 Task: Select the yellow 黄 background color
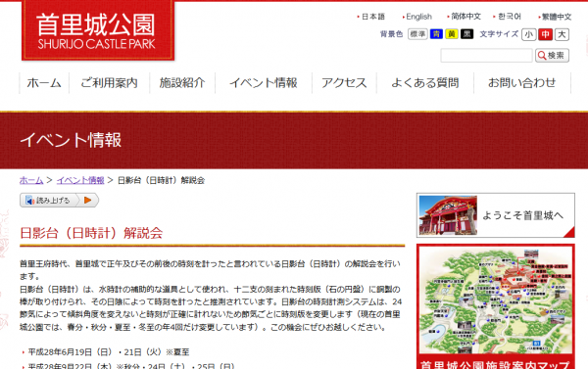click(452, 34)
